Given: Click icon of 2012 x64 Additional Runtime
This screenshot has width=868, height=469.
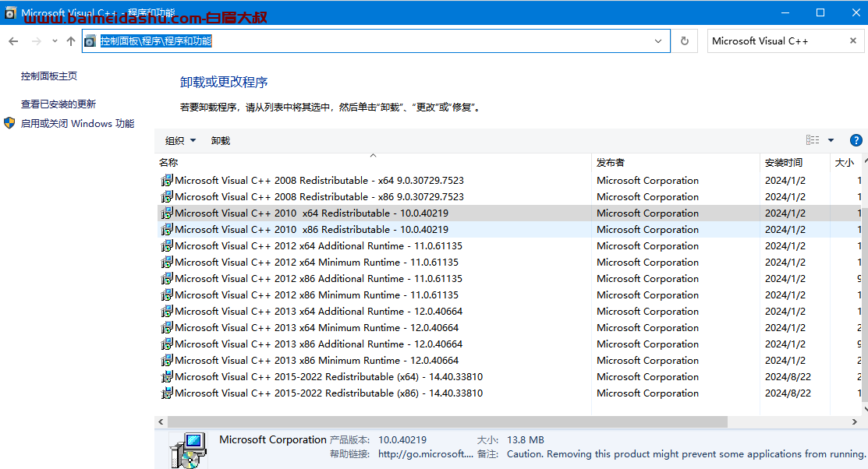Looking at the screenshot, I should [x=167, y=245].
